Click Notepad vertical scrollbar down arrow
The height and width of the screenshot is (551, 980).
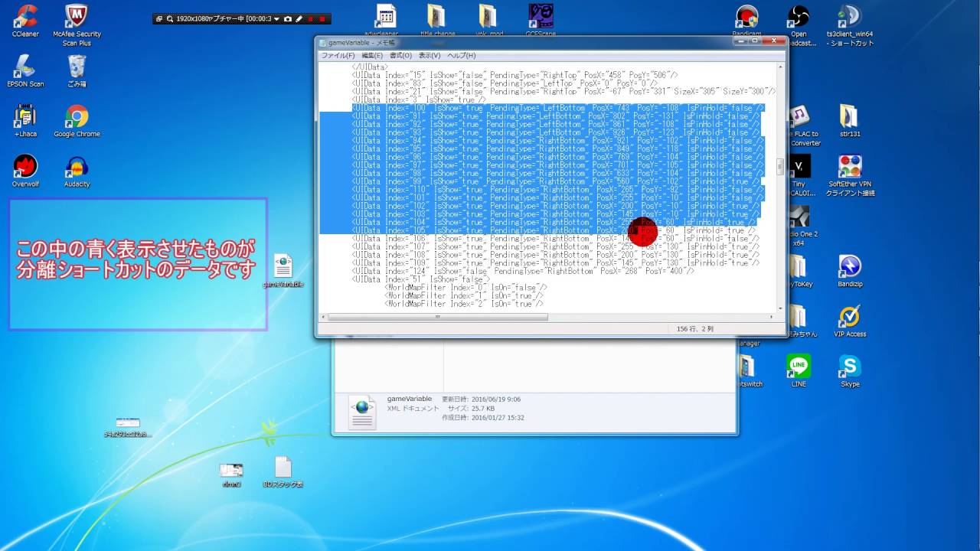pyautogui.click(x=780, y=308)
